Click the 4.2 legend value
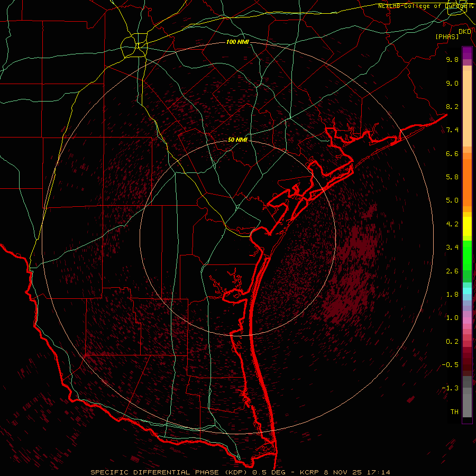The width and height of the screenshot is (476, 476). (x=452, y=224)
